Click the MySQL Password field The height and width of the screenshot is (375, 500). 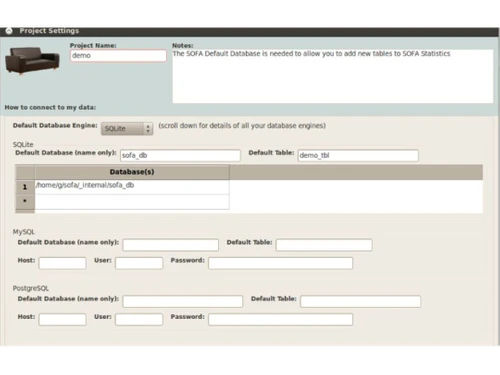click(281, 263)
